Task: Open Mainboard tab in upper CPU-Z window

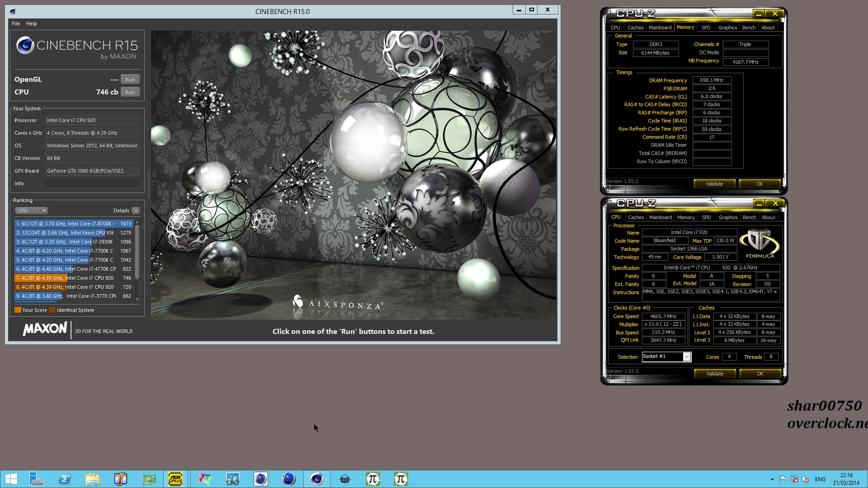Action: (660, 28)
